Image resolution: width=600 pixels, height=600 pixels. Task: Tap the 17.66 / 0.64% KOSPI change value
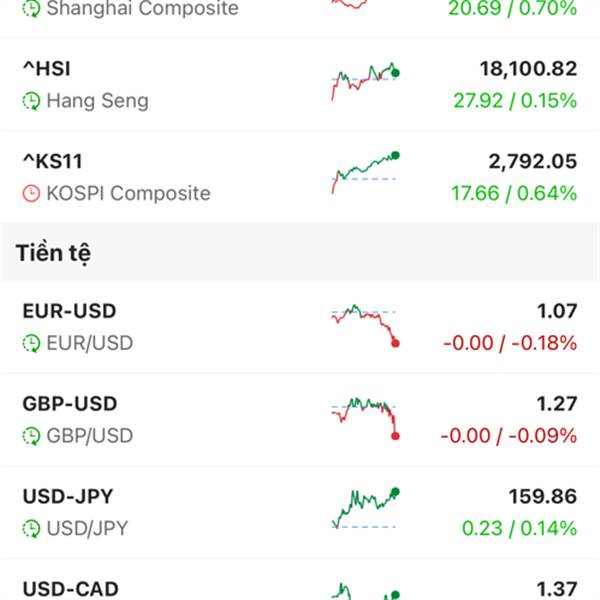tap(514, 193)
